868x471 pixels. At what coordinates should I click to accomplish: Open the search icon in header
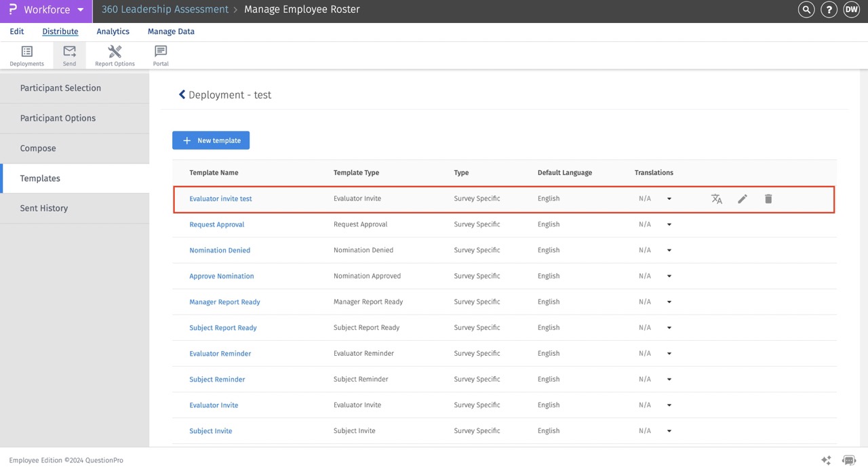point(806,9)
